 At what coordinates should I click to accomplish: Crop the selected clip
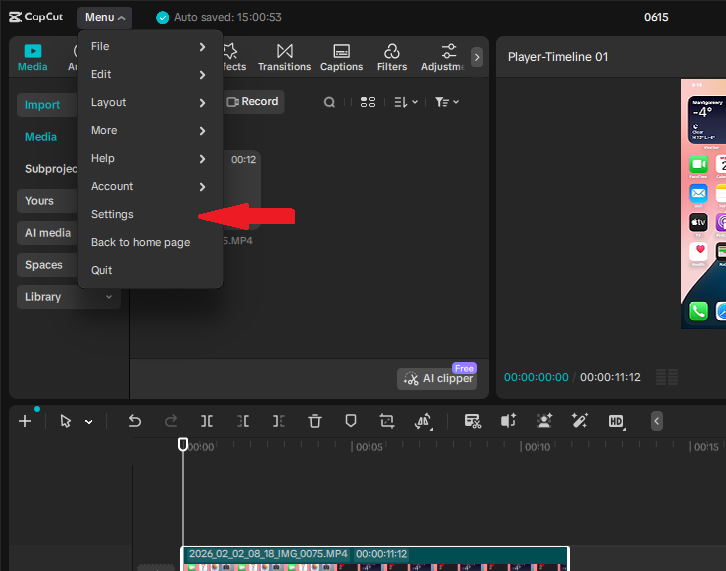pos(387,421)
